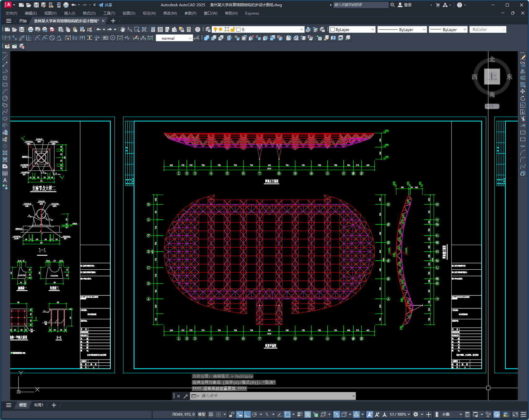Viewport: 529px width, 420px height.
Task: Click the 共享 share button
Action: pyautogui.click(x=106, y=5)
